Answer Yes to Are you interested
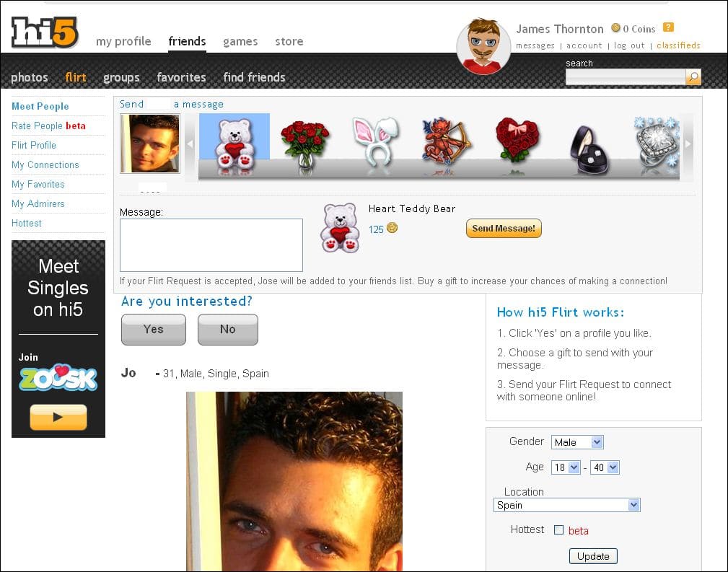728x572 pixels. 153,329
